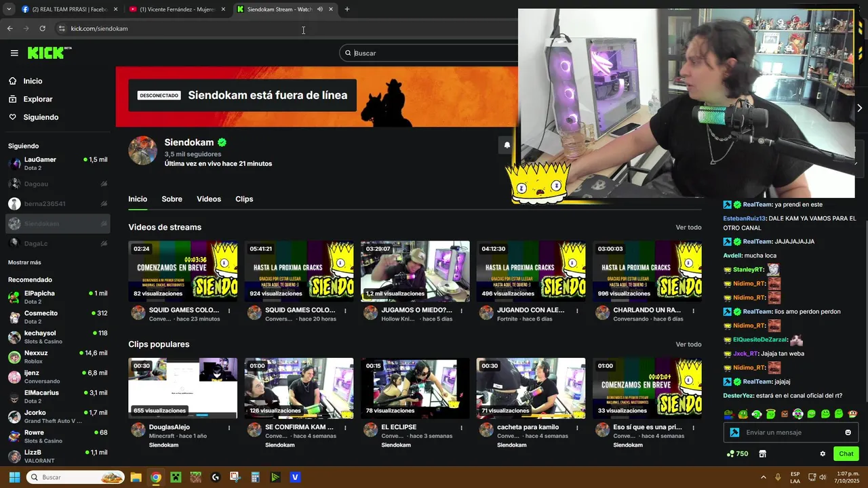Open options menu for EL ECLIPSE clip
The height and width of the screenshot is (488, 868).
click(x=461, y=428)
